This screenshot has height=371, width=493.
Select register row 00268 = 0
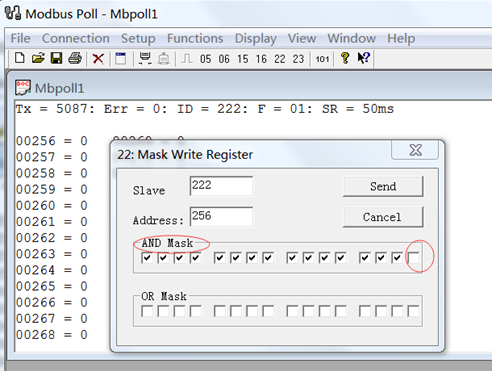click(x=52, y=334)
